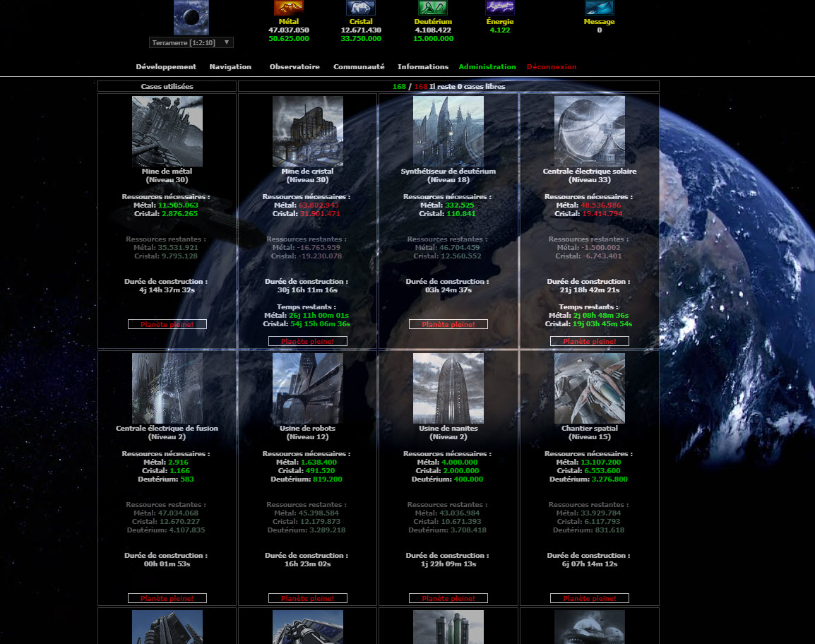Open the Développement menu
The height and width of the screenshot is (644, 815).
coord(166,67)
